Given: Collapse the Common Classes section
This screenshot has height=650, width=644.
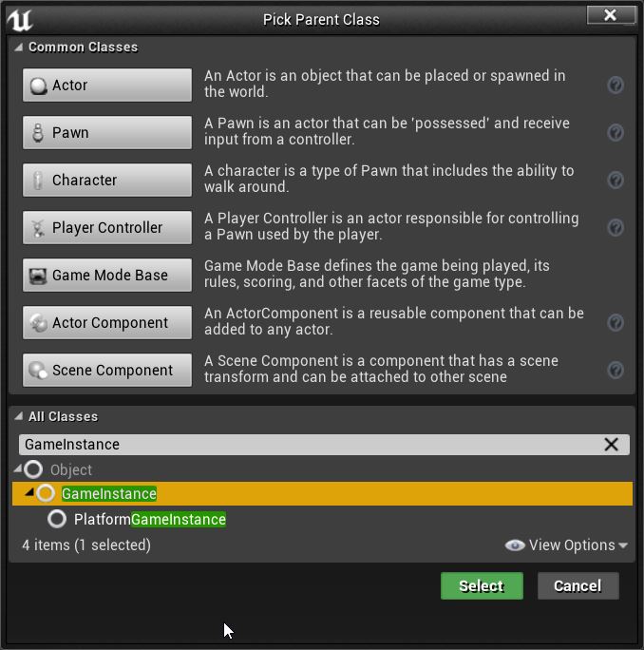Looking at the screenshot, I should (19, 48).
